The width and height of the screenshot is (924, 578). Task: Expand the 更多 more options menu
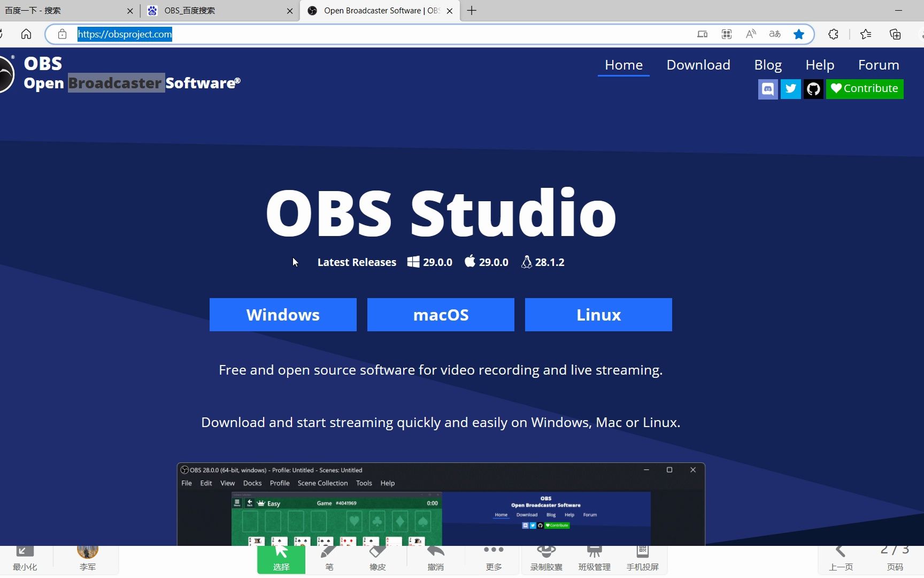[x=493, y=559]
